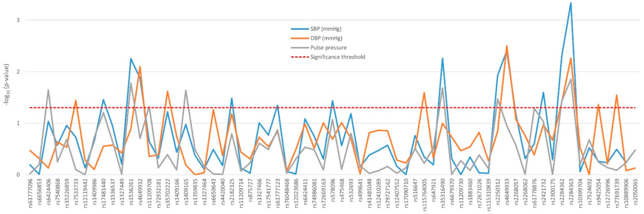This screenshot has height=214, width=644.
Task: Click the y-axis tick label 1
Action: [x=18, y=123]
